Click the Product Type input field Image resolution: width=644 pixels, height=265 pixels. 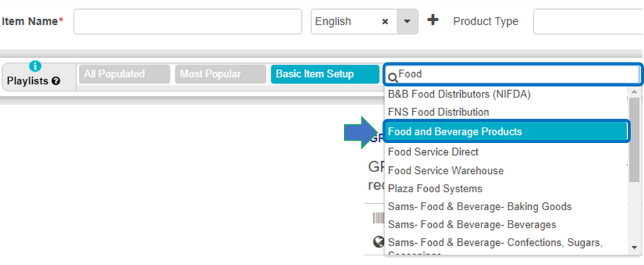point(587,21)
